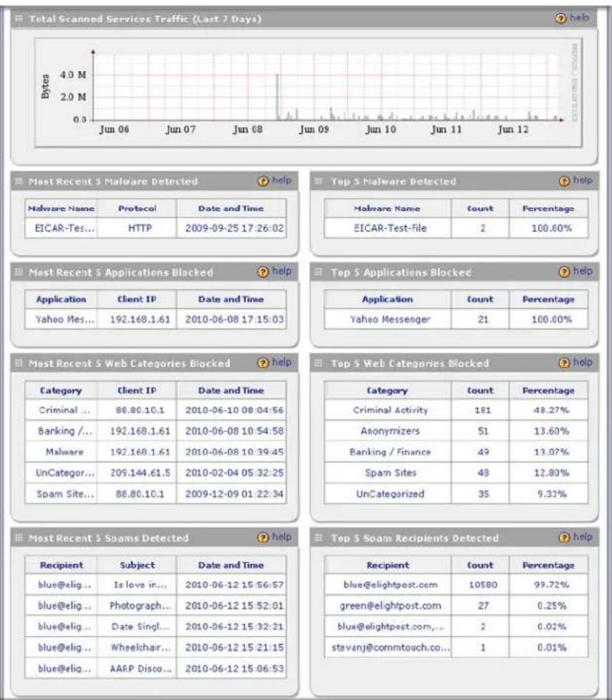
Task: Click spam subject 'Photograph...'
Action: (x=140, y=605)
